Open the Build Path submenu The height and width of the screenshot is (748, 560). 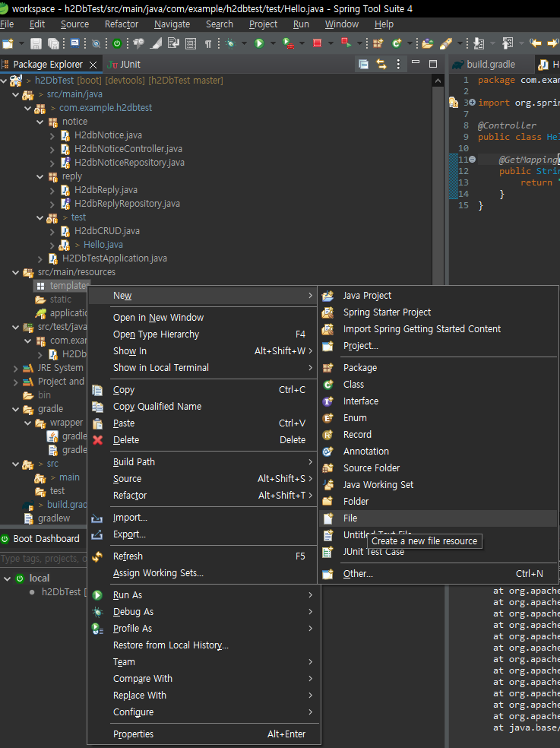(203, 461)
